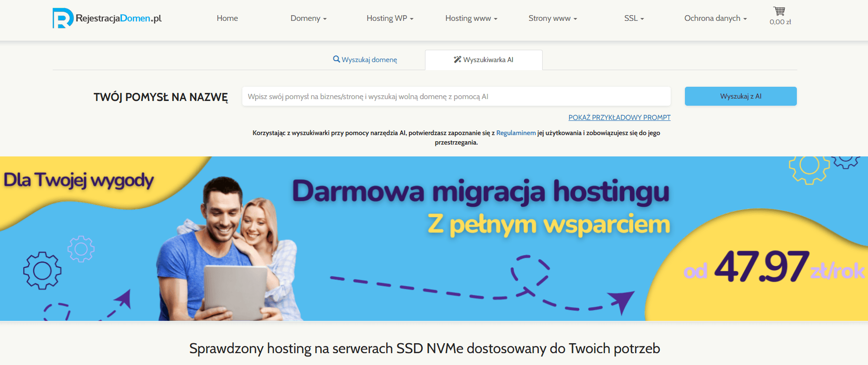Select the Wyszukiwarka AI tab
868x365 pixels.
[484, 60]
